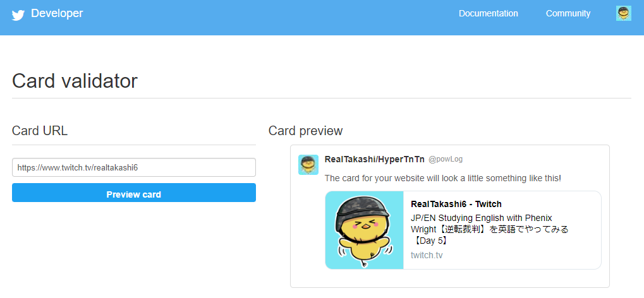644x298 pixels.
Task: Click the card description about Phenix Wright
Action: click(x=490, y=229)
